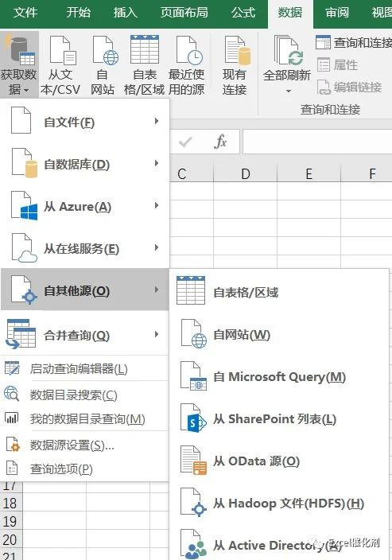Open the 全部刷新 dropdown arrow
Viewport: 392px width, 560px height.
288,91
